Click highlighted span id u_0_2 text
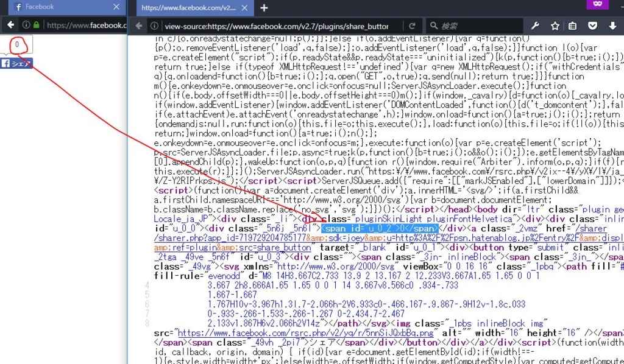The height and width of the screenshot is (364, 624). tap(380, 228)
